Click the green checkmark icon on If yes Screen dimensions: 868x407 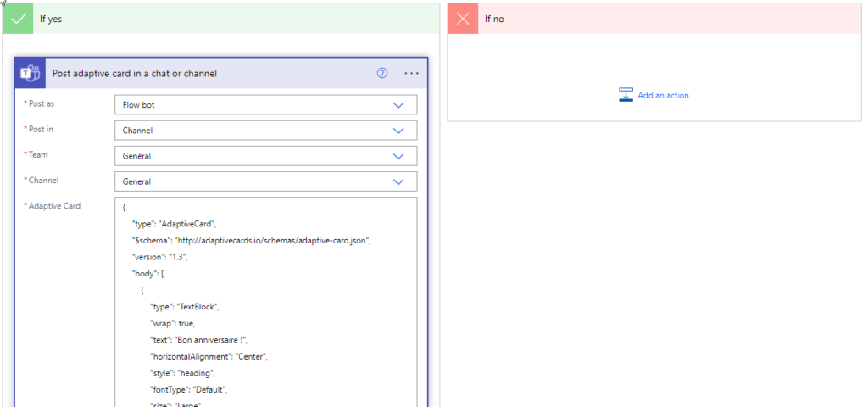coord(19,19)
